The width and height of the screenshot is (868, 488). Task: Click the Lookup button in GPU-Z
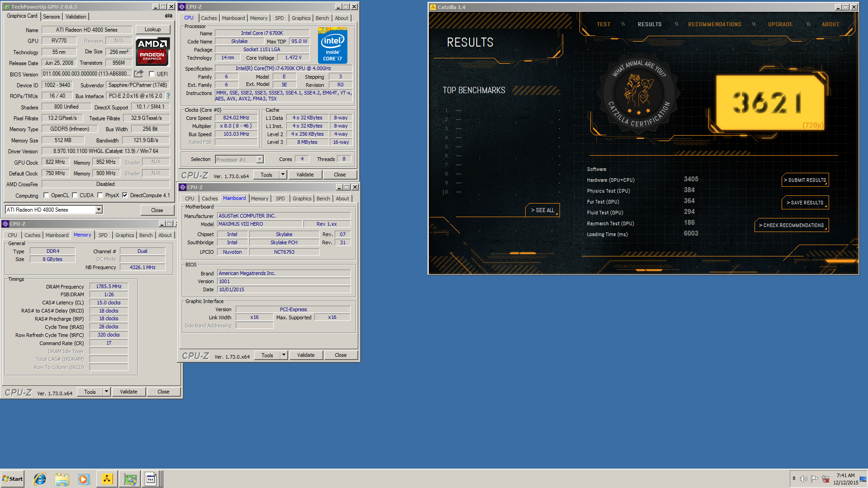(153, 29)
